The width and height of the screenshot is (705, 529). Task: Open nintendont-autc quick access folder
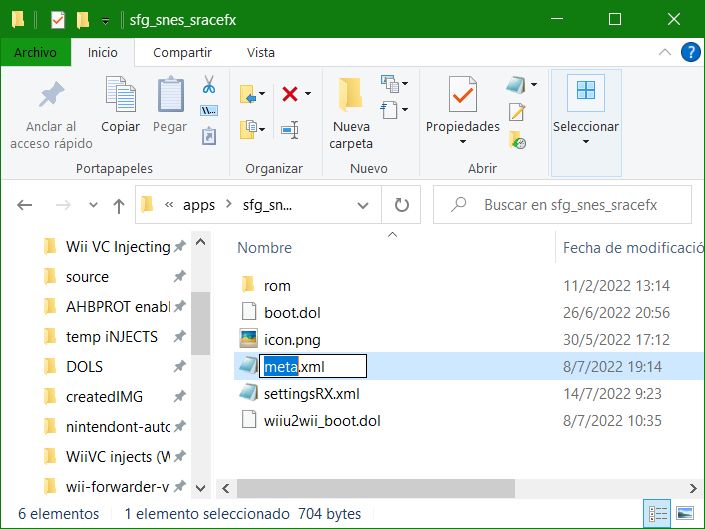coord(118,427)
